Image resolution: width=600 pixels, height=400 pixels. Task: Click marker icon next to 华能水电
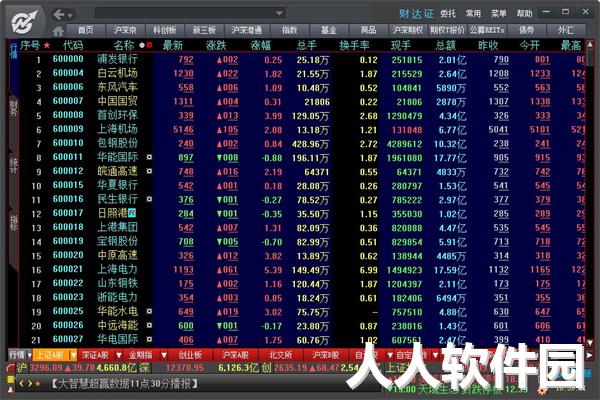[149, 311]
